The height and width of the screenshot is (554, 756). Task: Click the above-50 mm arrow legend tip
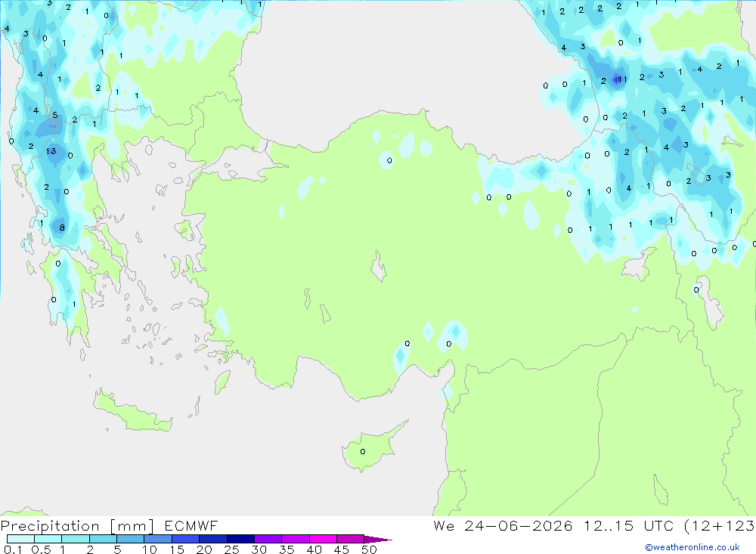click(378, 540)
